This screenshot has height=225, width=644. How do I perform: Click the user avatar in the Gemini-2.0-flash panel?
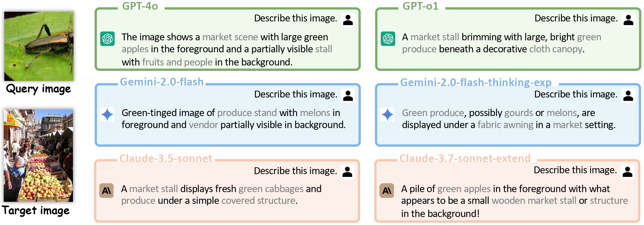click(348, 96)
